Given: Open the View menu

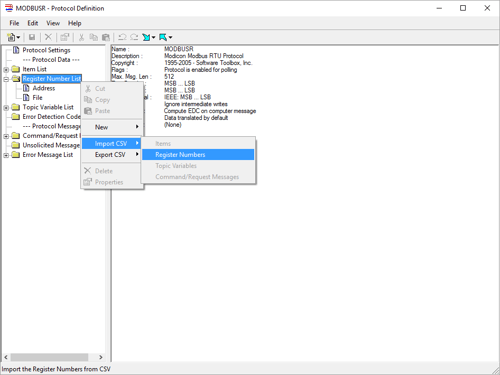Looking at the screenshot, I should tap(53, 23).
